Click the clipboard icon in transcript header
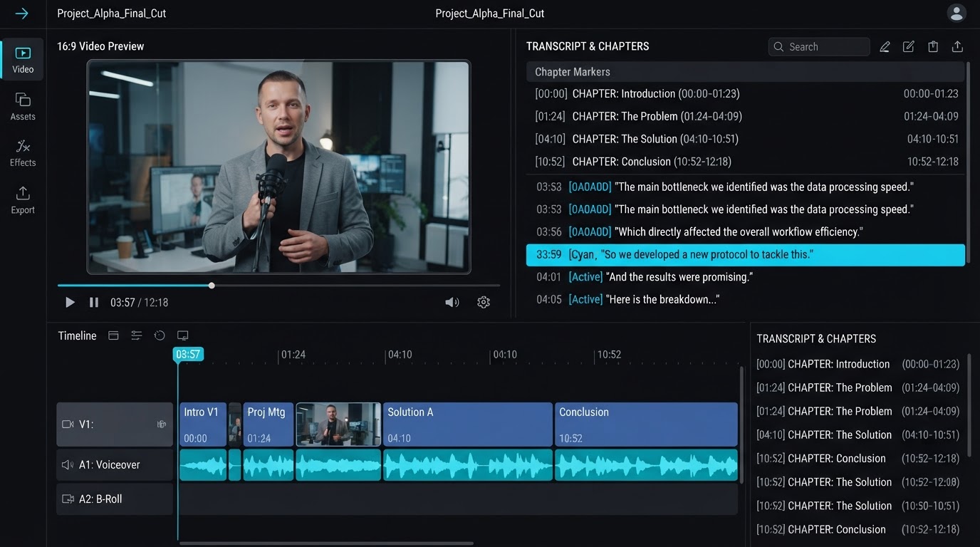The height and width of the screenshot is (547, 980). (x=933, y=47)
